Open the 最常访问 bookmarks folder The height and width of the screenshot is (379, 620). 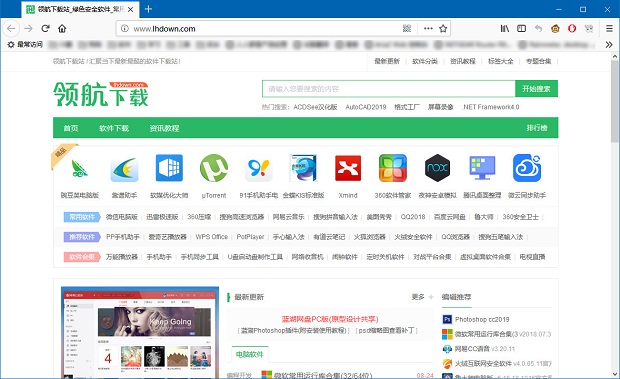25,45
